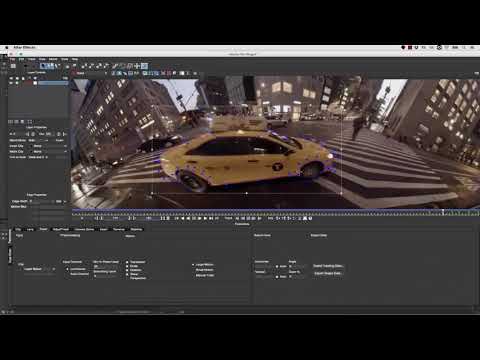Click the last keyframe control icon right of Key
This screenshot has width=480, height=360.
point(310,218)
